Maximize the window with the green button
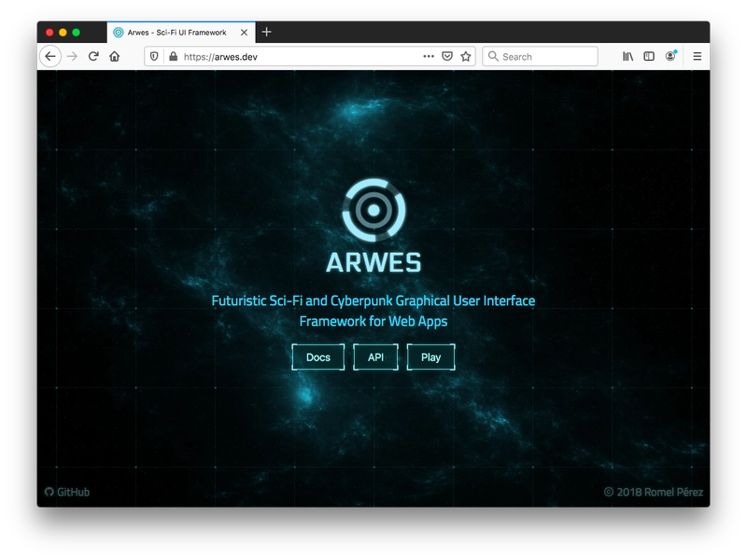The width and height of the screenshot is (747, 560). [x=77, y=33]
